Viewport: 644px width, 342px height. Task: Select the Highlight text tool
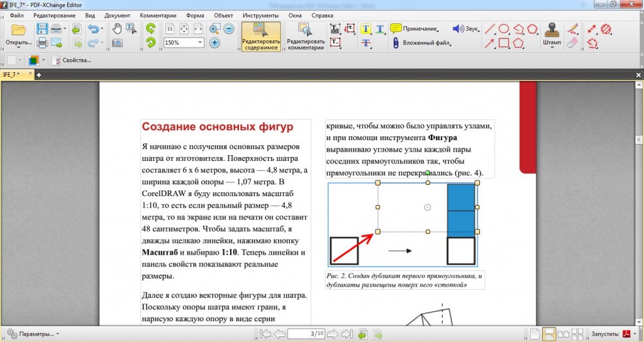click(x=366, y=29)
